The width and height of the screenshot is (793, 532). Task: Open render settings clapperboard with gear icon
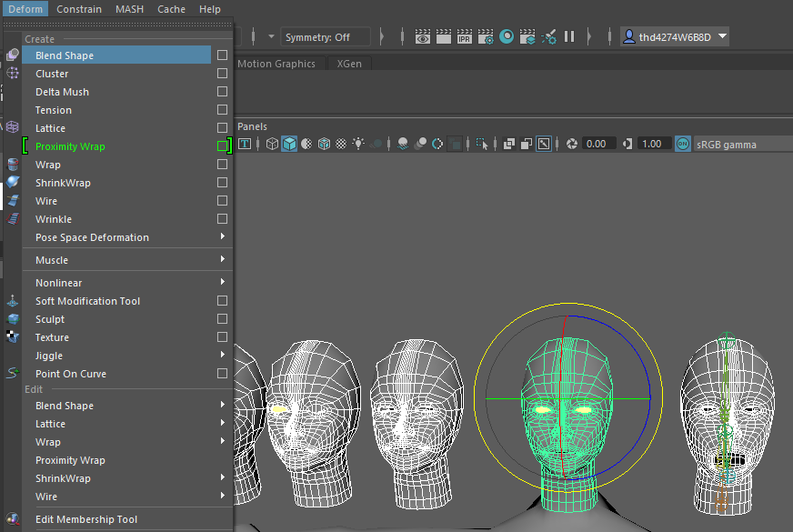coord(486,37)
